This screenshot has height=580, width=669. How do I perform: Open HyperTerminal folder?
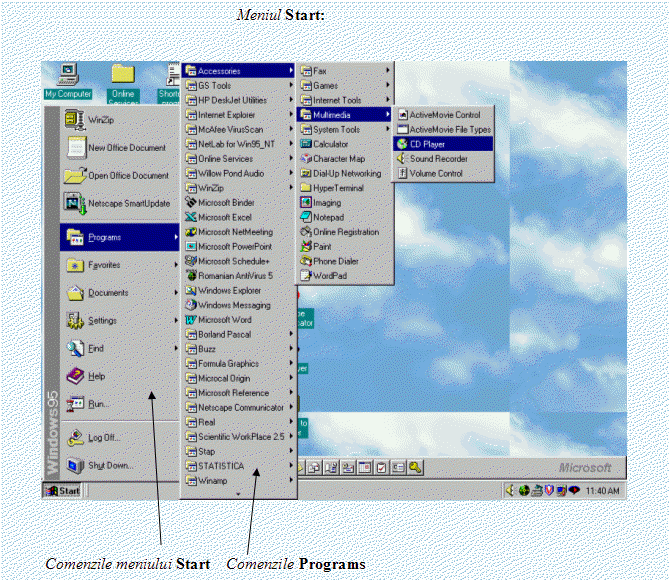[345, 188]
